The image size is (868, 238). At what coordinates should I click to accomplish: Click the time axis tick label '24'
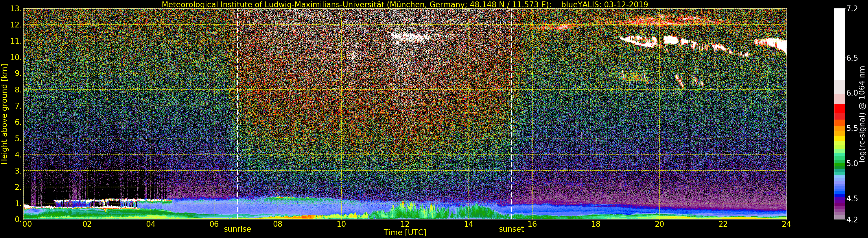[786, 224]
